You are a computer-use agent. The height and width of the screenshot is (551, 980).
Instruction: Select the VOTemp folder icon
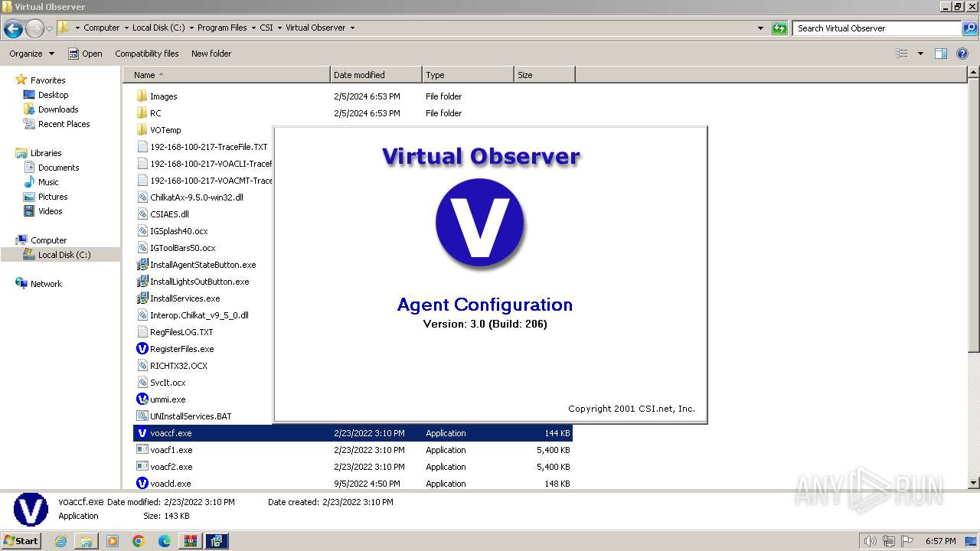pyautogui.click(x=142, y=130)
